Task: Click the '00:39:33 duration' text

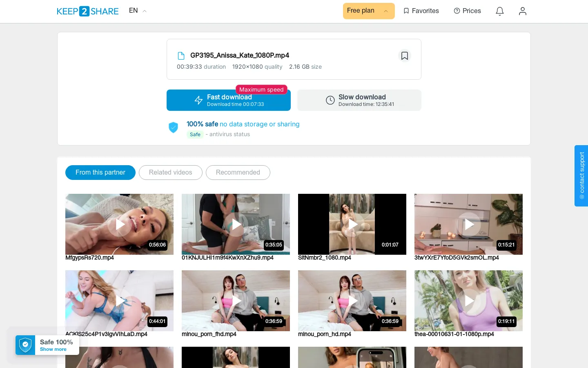Action: pos(201,67)
